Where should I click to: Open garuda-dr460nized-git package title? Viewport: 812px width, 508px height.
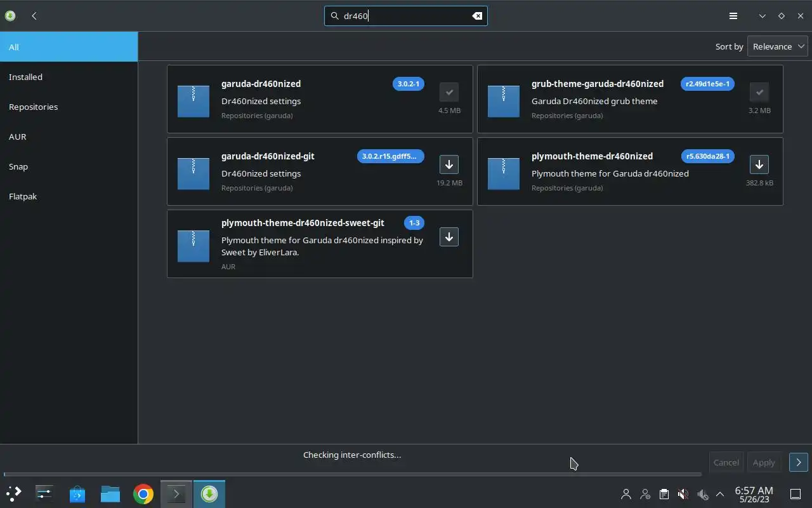pos(268,156)
